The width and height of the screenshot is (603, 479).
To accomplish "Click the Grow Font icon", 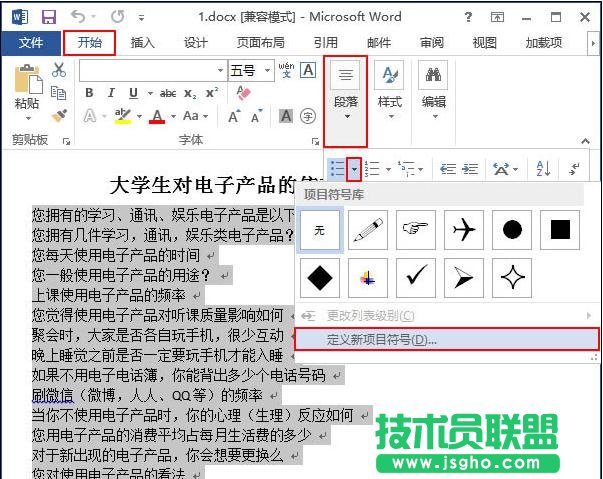I will tap(234, 116).
